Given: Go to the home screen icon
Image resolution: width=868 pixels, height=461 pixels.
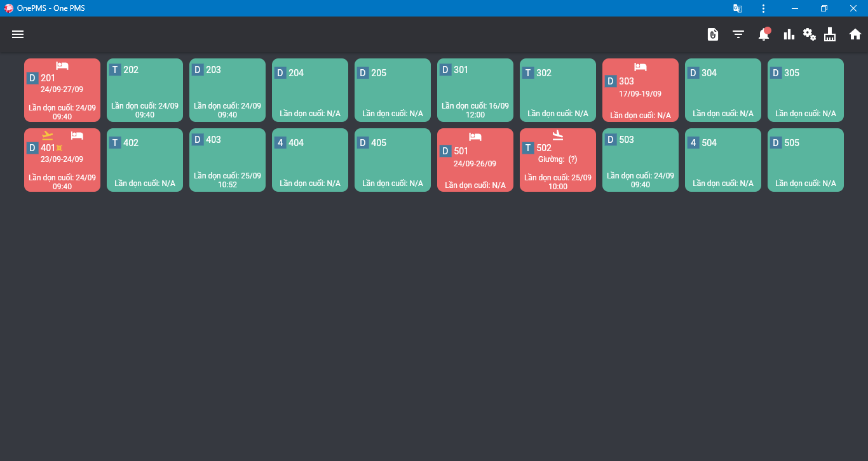Looking at the screenshot, I should tap(855, 34).
